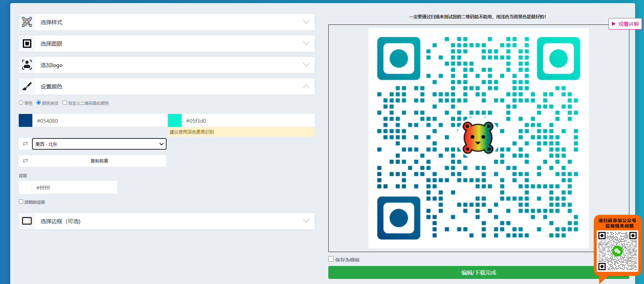This screenshot has width=644, height=284.
Task: Click the frame icon beside 选择边框
Action: click(27, 221)
